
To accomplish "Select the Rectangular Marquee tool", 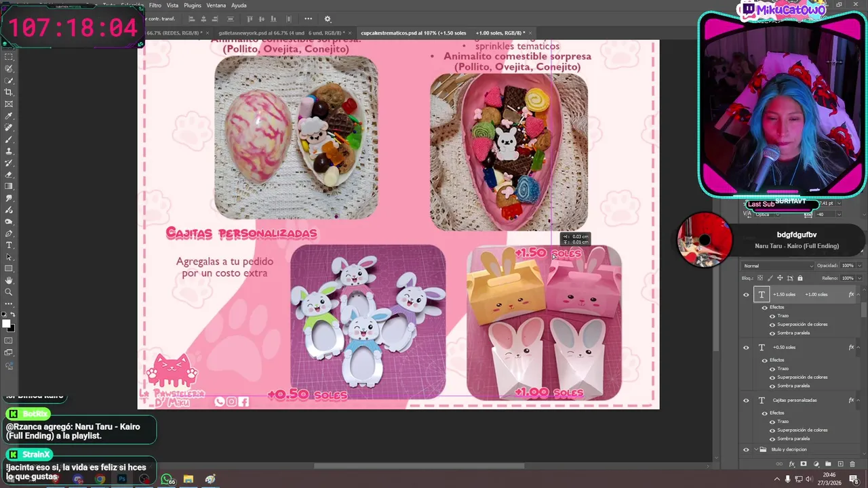I will click(x=9, y=57).
